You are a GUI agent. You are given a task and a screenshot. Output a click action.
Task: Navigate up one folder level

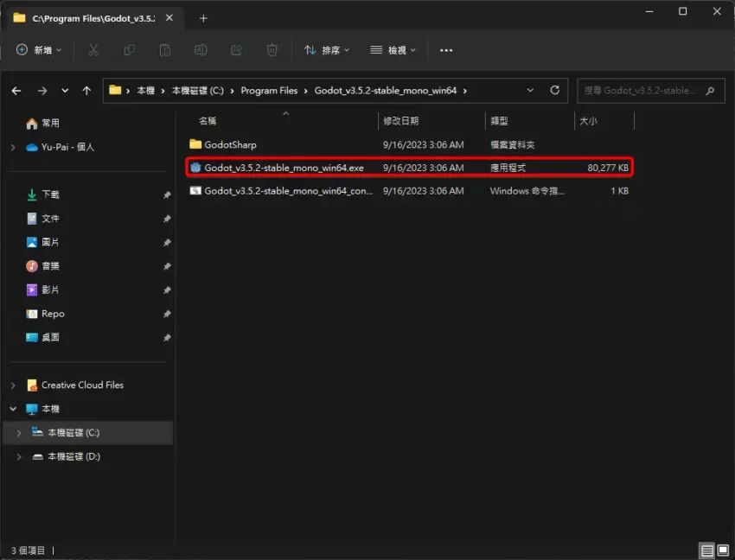tap(86, 91)
